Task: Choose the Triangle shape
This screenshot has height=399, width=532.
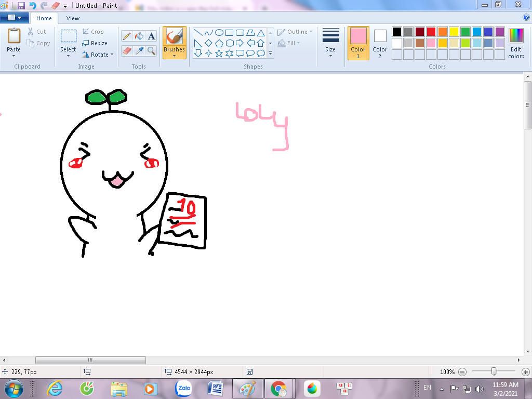Action: (x=261, y=33)
